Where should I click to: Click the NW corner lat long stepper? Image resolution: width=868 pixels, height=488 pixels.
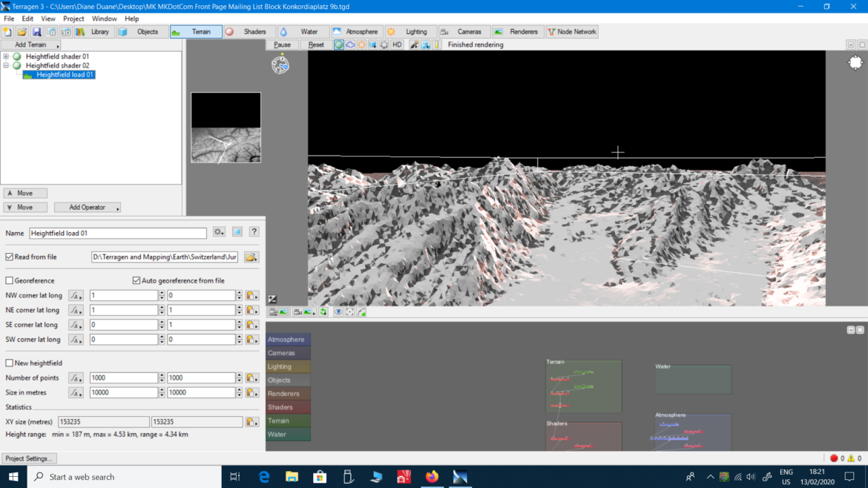[163, 295]
